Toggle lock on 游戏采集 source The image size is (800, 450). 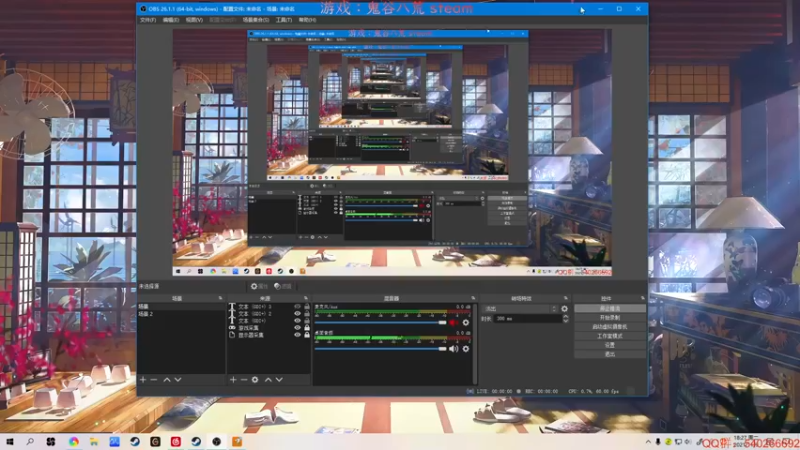[x=307, y=328]
